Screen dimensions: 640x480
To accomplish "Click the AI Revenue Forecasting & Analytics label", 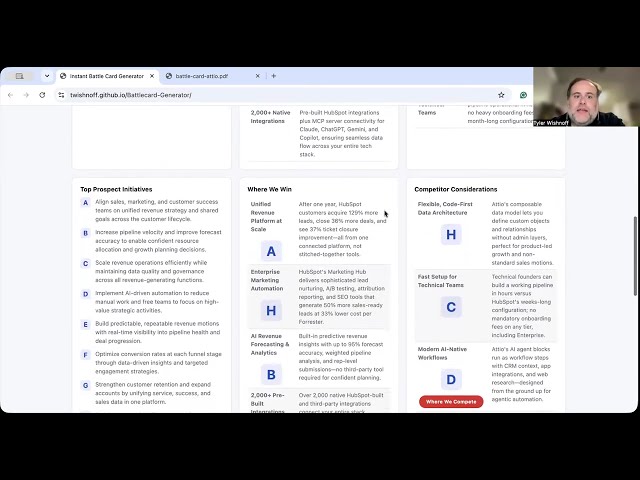I will coord(270,344).
